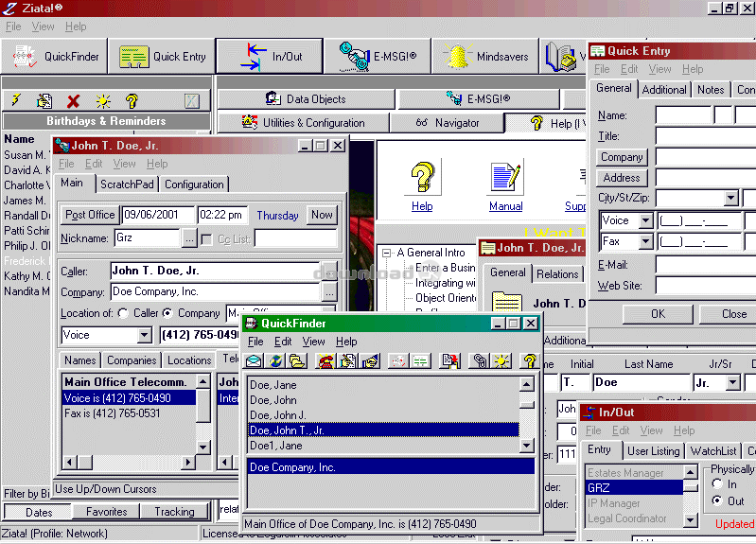Screen dimensions: 756x544
Task: Open Quick Entry from the main toolbar
Action: tap(162, 57)
